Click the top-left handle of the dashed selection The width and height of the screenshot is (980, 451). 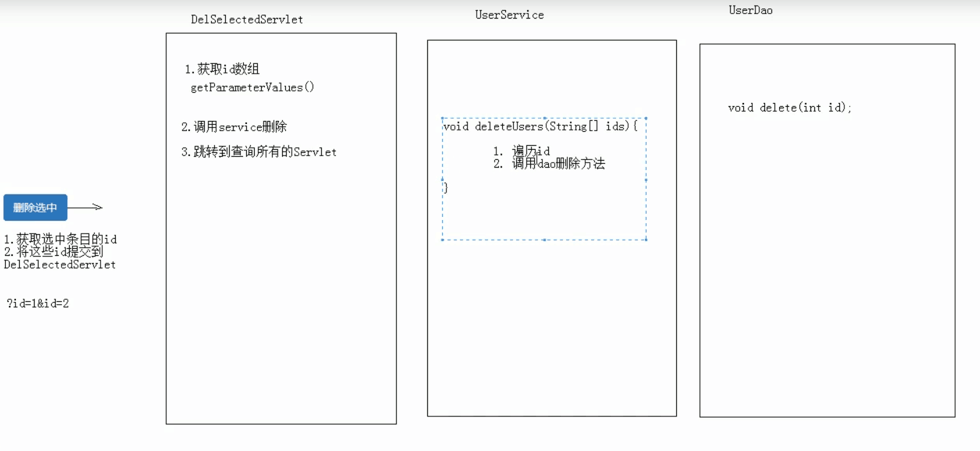pyautogui.click(x=442, y=118)
